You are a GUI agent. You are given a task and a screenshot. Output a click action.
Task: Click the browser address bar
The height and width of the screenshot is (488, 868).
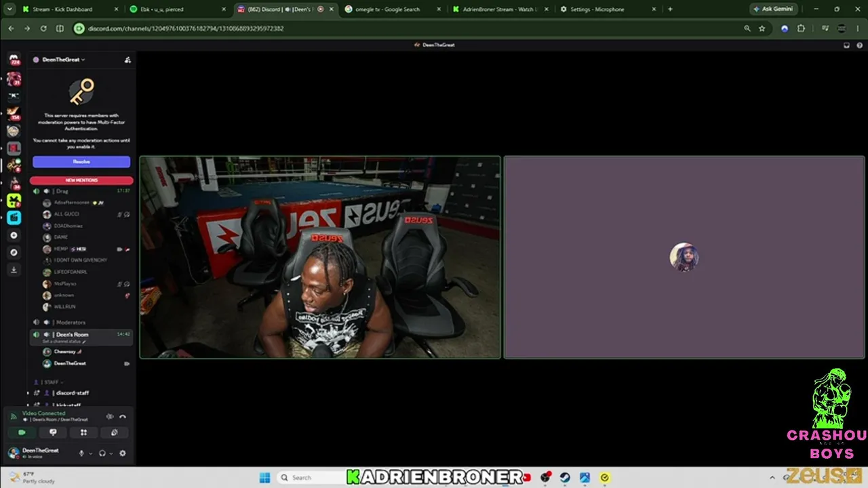[407, 28]
